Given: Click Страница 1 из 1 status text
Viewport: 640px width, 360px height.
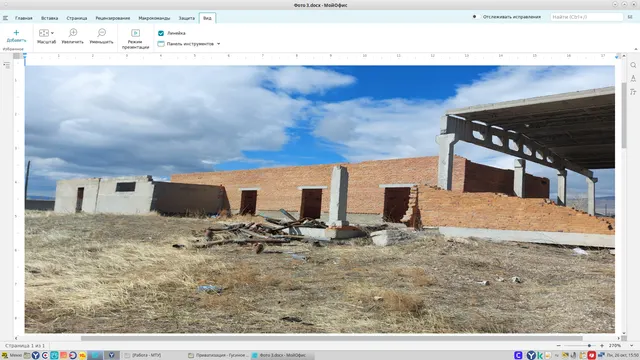Looking at the screenshot, I should click(x=25, y=345).
